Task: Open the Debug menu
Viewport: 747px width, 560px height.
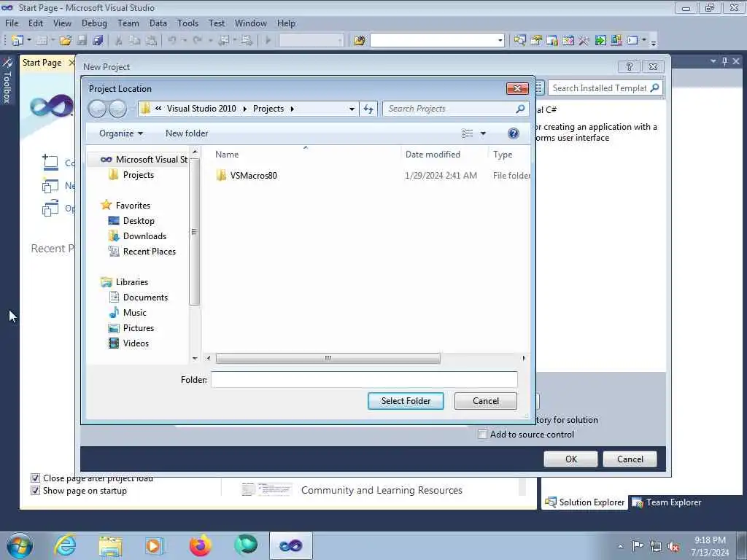Action: click(x=94, y=23)
